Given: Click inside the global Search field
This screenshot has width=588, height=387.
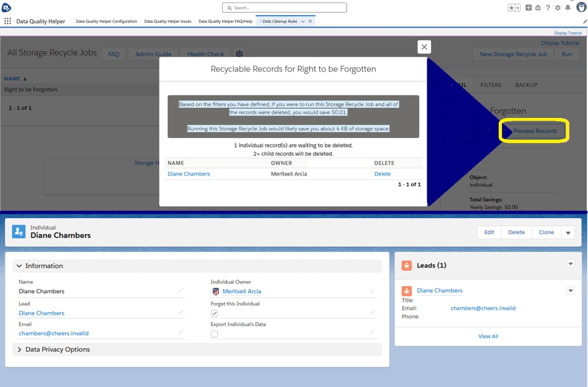Looking at the screenshot, I should 284,7.
